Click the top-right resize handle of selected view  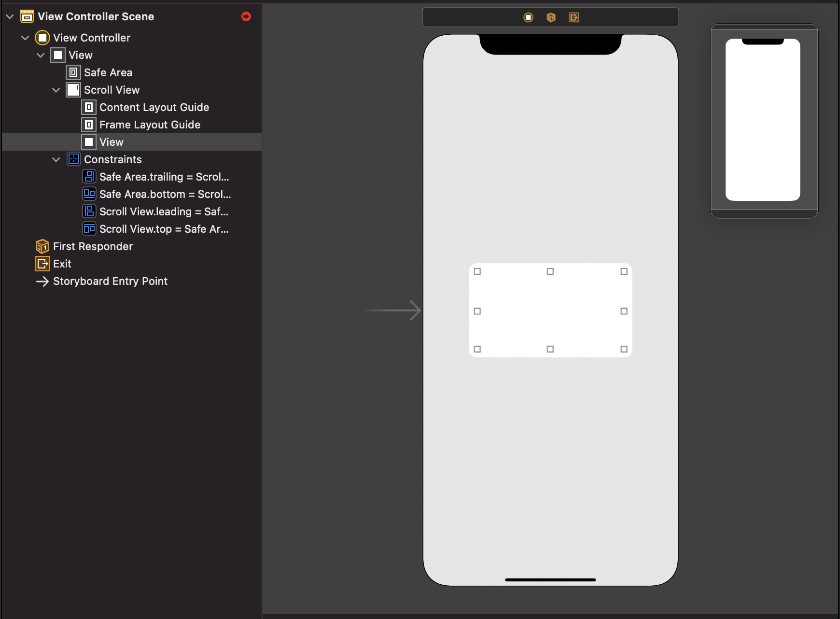(624, 271)
